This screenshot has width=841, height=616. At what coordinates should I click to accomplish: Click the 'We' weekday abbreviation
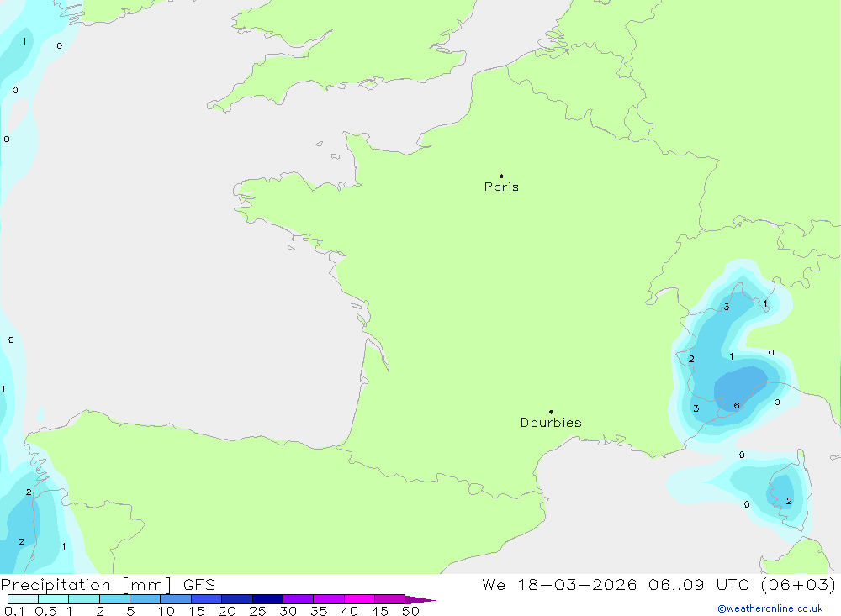point(494,584)
